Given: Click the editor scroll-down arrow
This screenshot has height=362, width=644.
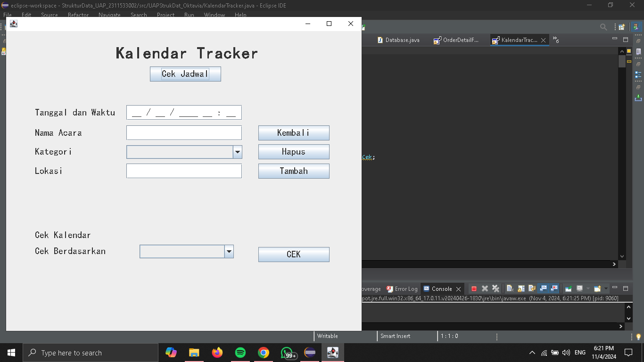Looking at the screenshot, I should [622, 256].
